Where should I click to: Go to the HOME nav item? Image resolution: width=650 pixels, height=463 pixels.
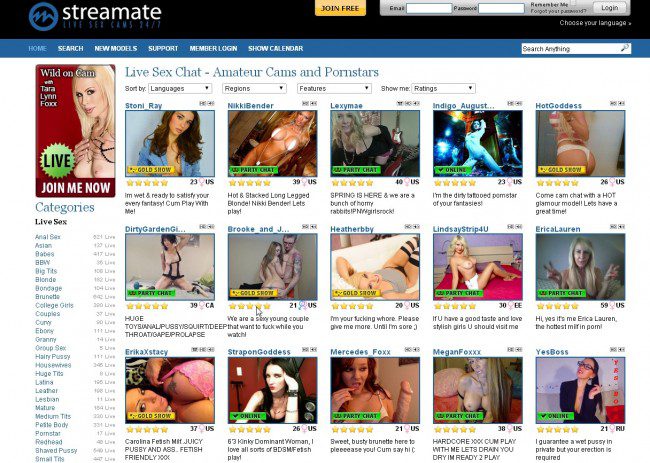[x=37, y=48]
